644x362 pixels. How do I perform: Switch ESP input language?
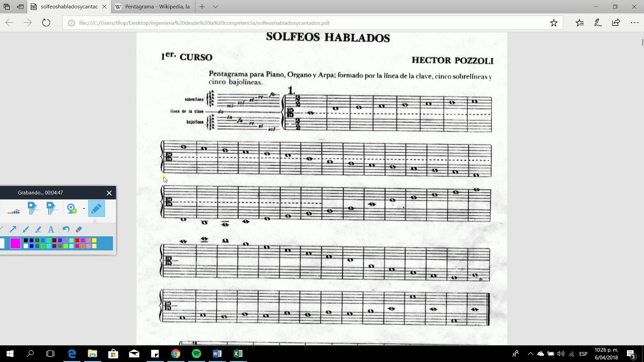(583, 354)
